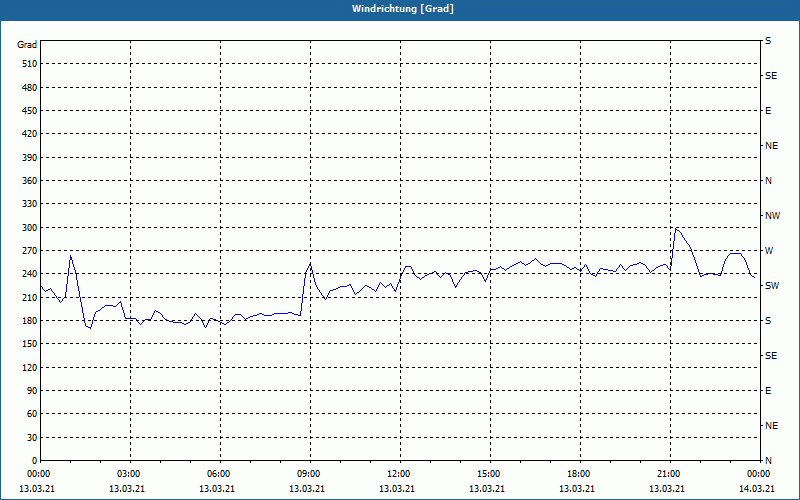Click the 300 tick label
Image resolution: width=800 pixels, height=500 pixels.
coord(30,228)
